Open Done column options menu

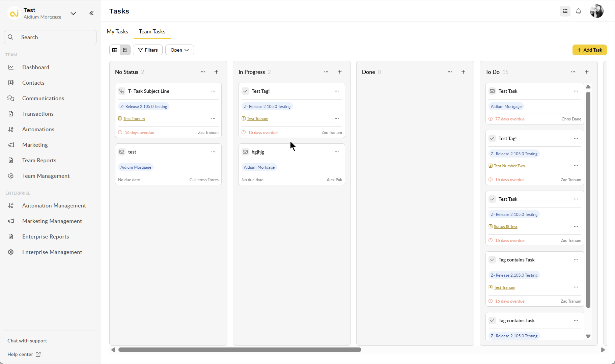[450, 72]
